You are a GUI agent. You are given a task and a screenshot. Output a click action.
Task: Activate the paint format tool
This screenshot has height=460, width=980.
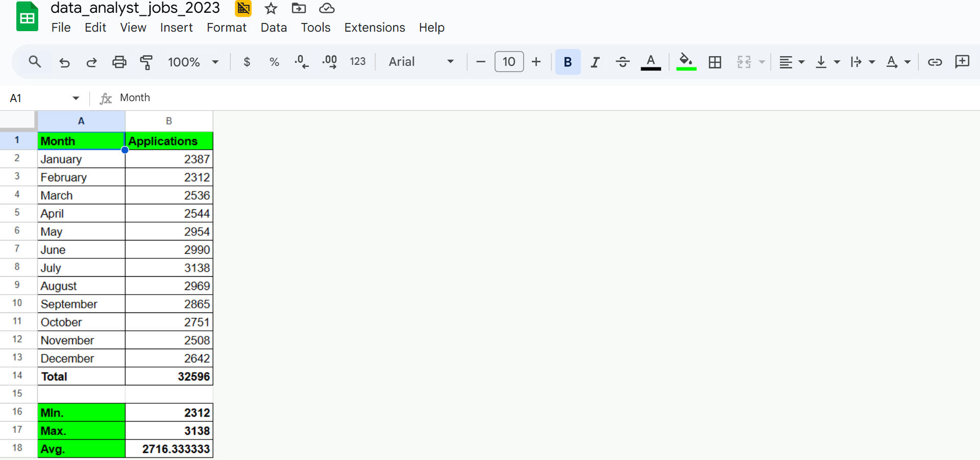click(146, 62)
